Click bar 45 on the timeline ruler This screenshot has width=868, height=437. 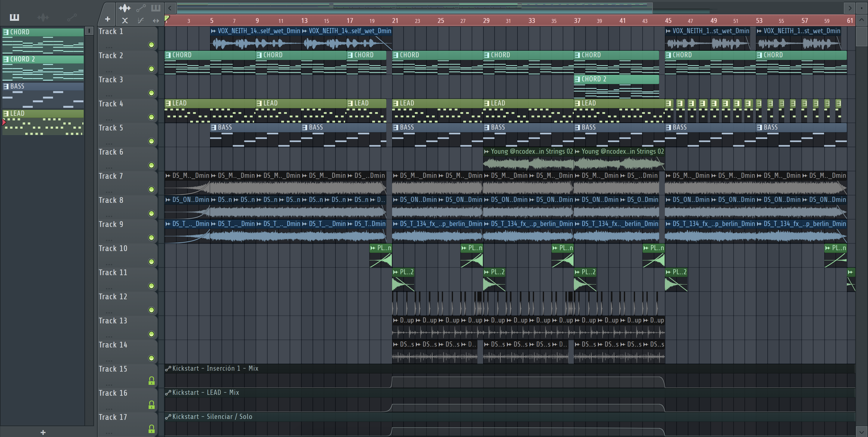pyautogui.click(x=668, y=20)
